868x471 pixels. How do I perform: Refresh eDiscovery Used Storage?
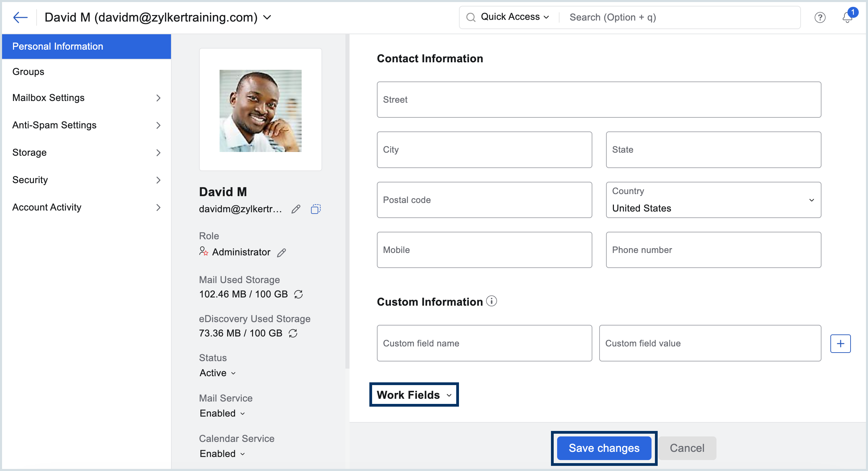click(x=293, y=333)
